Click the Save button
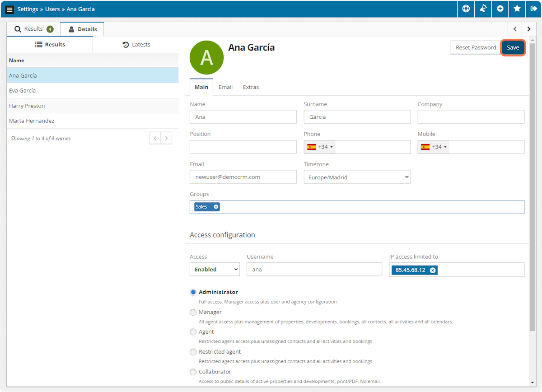Viewport: 542px width, 392px height. pos(513,47)
